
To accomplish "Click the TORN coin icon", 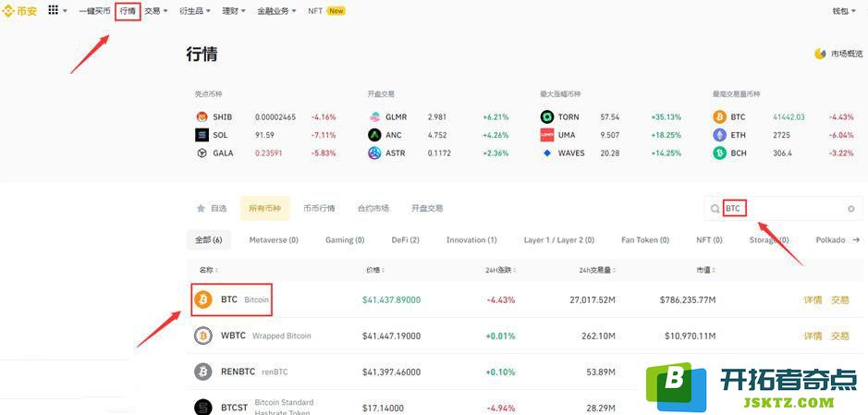I will coord(547,117).
